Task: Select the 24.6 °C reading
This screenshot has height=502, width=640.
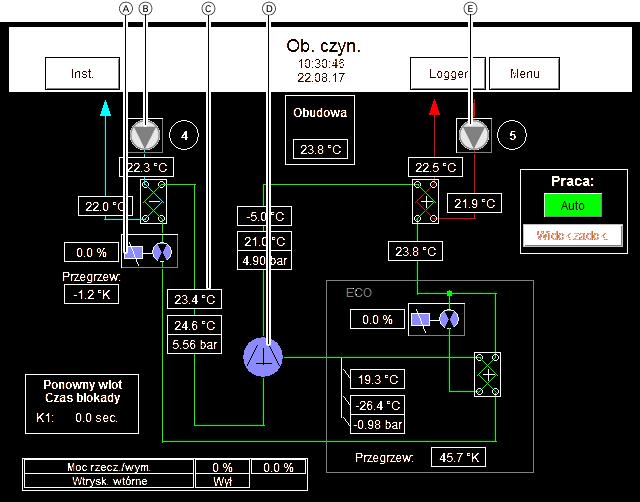Action: [195, 325]
